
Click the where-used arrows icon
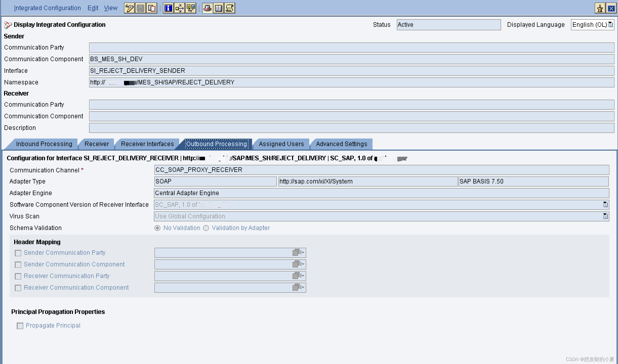tap(179, 8)
